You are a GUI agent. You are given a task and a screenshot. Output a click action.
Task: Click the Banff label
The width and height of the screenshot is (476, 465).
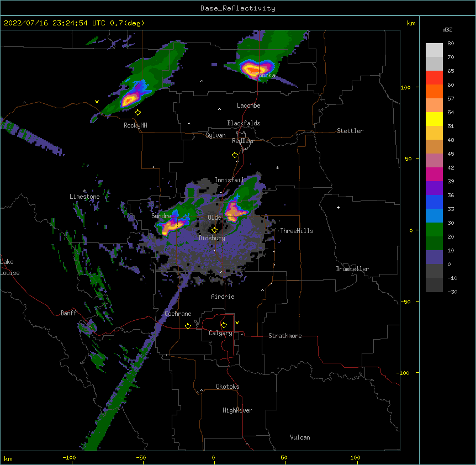tap(68, 313)
